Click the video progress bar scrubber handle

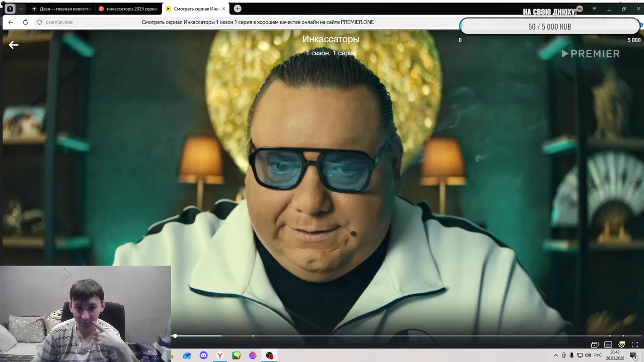[175, 336]
